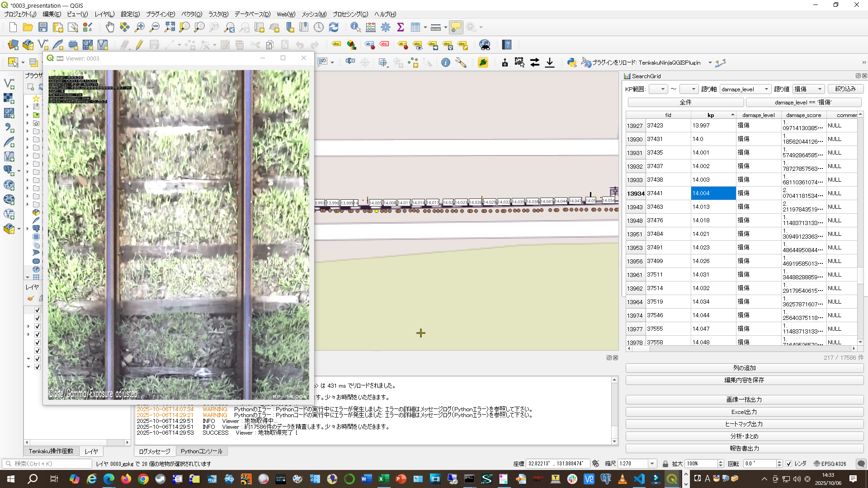Click the 絞り込み filter button
Image resolution: width=868 pixels, height=488 pixels.
(845, 89)
